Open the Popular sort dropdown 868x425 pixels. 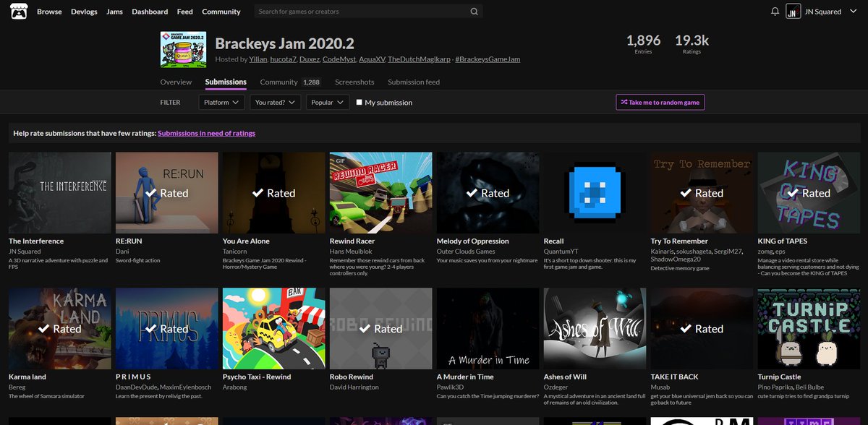click(328, 103)
